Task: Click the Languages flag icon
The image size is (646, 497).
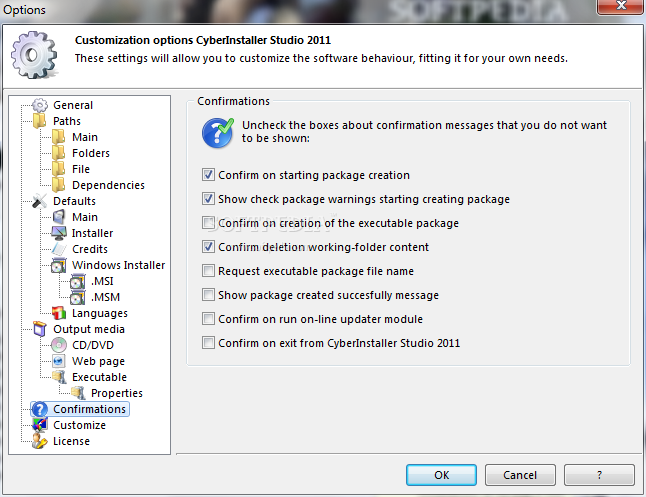Action: (x=59, y=313)
